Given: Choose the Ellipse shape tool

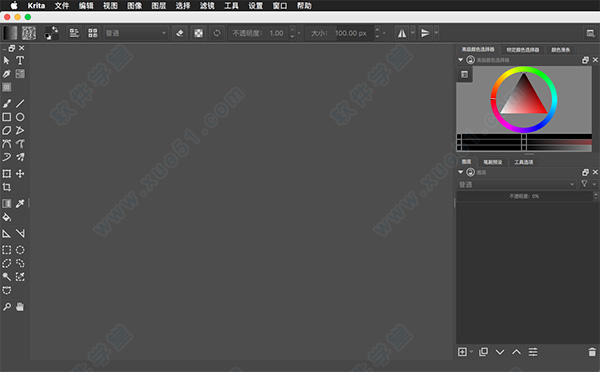Looking at the screenshot, I should pos(20,117).
